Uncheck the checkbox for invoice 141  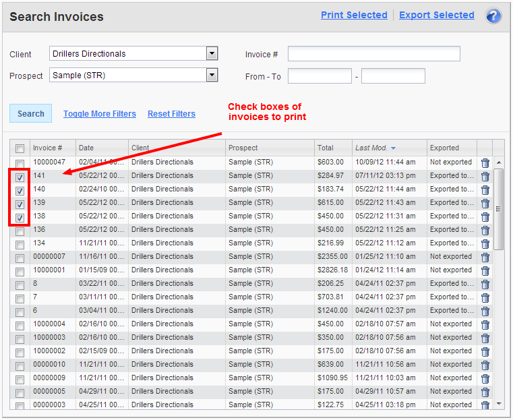[x=20, y=177]
